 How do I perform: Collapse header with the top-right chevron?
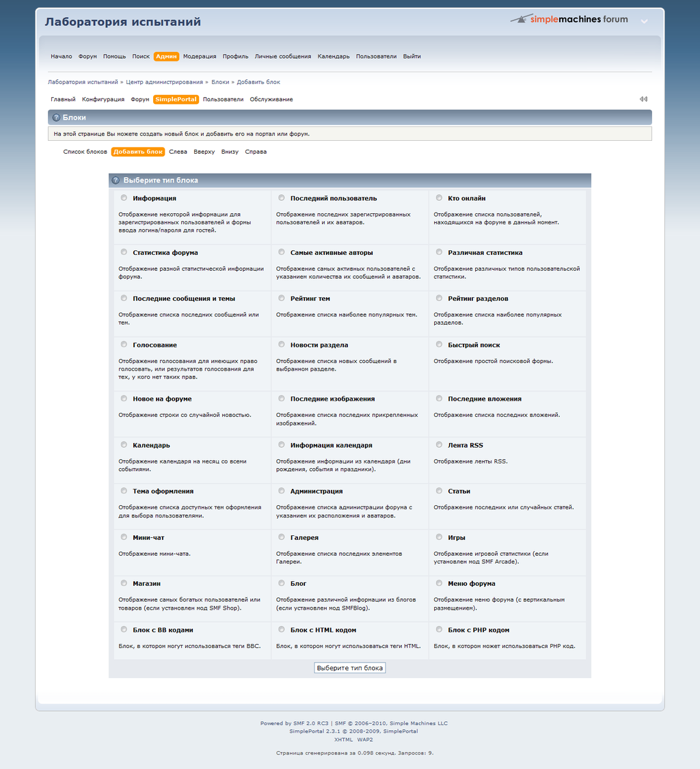pos(644,21)
